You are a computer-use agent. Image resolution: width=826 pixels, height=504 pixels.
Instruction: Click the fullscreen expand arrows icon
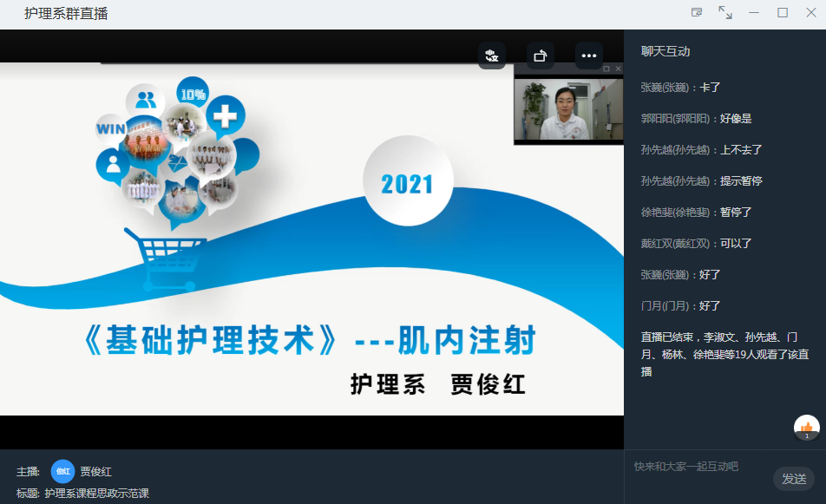[x=725, y=13]
